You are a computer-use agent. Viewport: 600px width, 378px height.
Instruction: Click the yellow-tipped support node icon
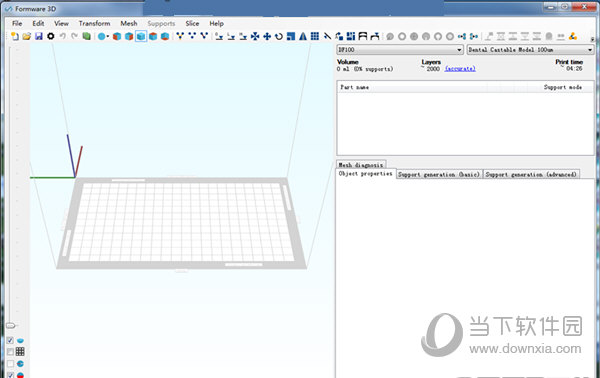click(180, 36)
